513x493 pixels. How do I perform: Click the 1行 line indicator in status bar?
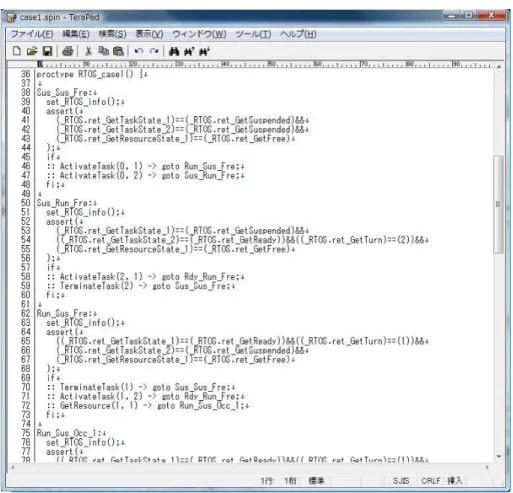[x=267, y=481]
